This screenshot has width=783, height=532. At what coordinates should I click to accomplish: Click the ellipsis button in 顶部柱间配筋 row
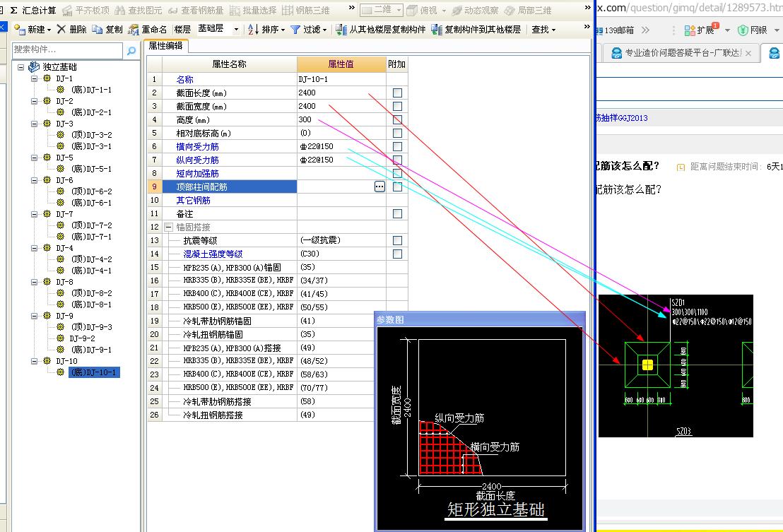point(379,187)
